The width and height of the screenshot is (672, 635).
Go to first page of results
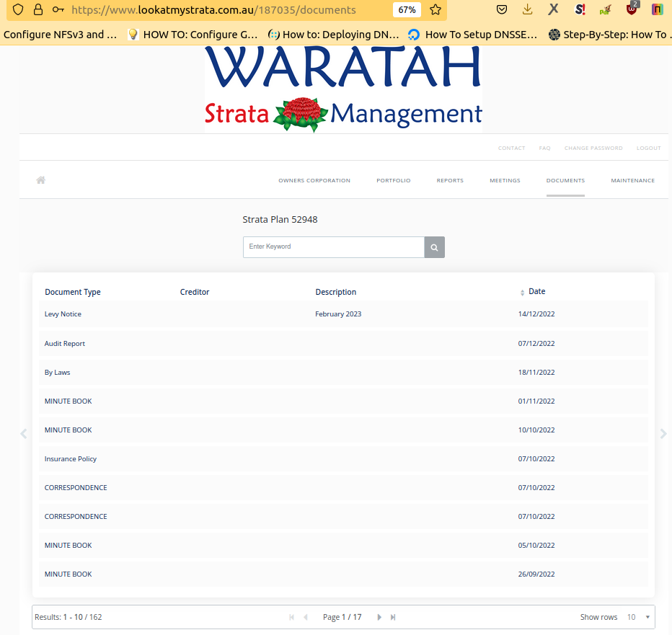(292, 618)
